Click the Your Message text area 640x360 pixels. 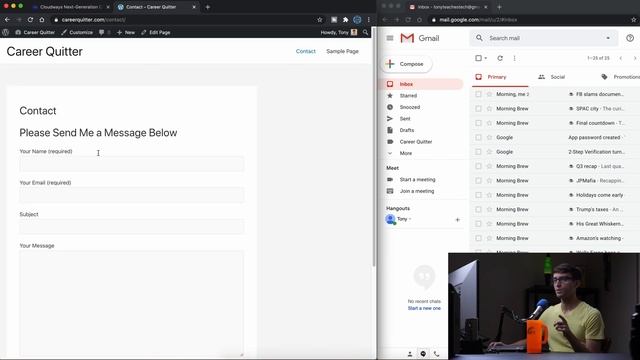click(131, 304)
